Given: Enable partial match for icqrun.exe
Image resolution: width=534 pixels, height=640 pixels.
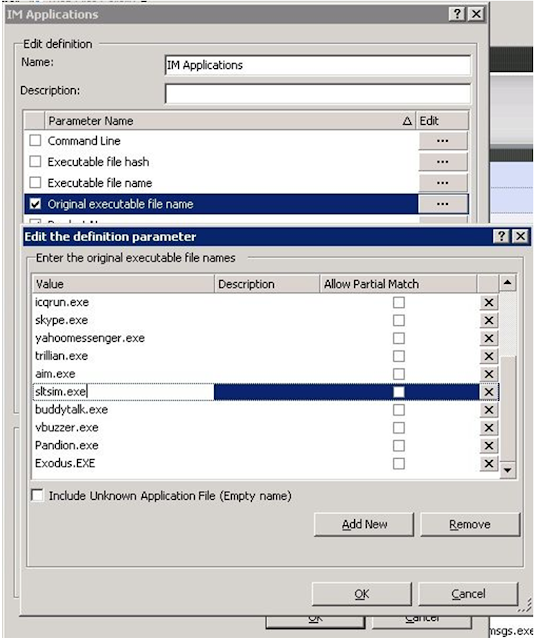Looking at the screenshot, I should coord(399,302).
